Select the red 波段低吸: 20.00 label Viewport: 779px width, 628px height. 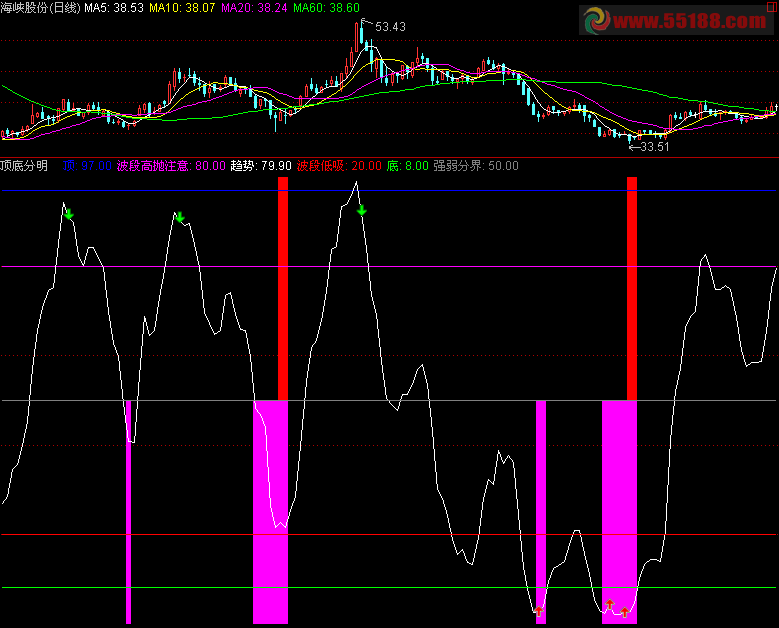(338, 165)
